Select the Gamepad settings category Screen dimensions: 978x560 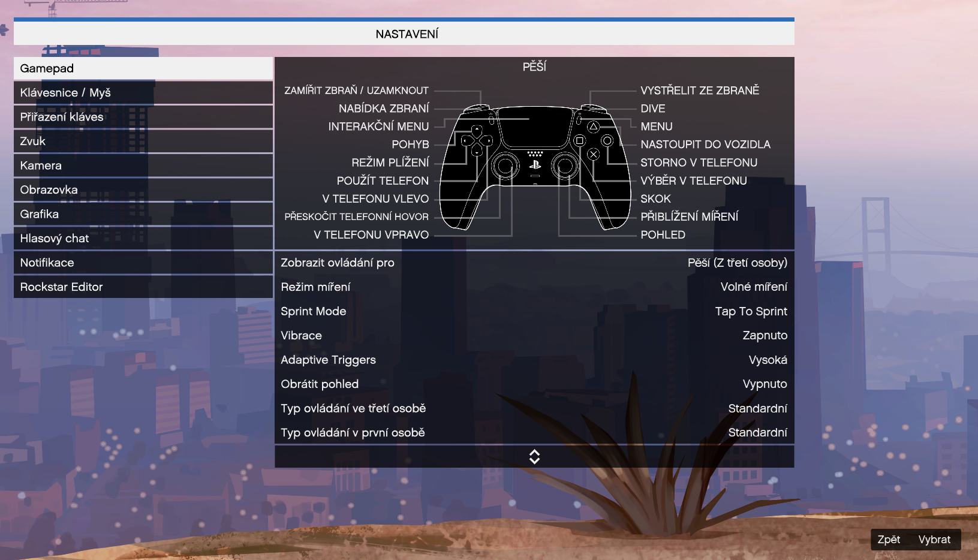pos(143,68)
